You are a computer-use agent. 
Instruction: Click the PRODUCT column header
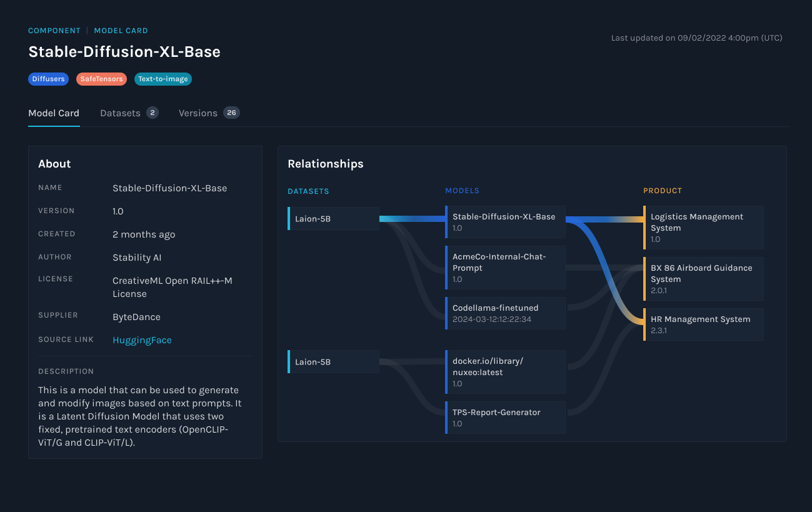[663, 191]
